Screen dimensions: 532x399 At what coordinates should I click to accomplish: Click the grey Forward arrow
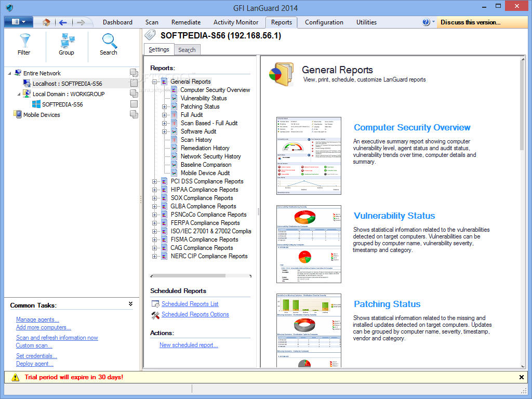(x=81, y=22)
